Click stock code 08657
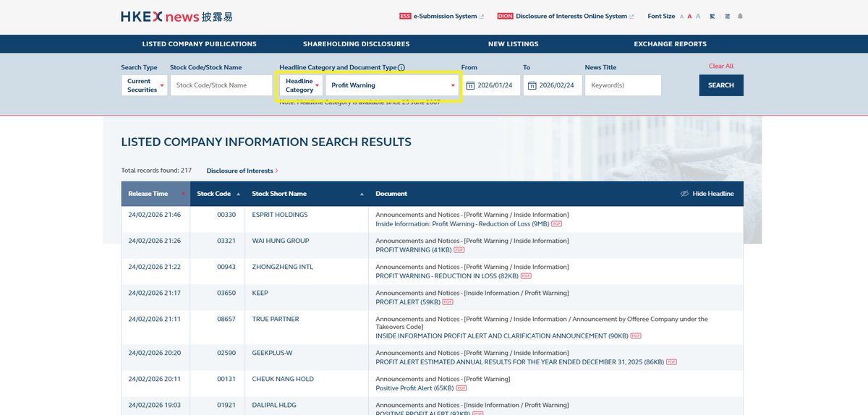 [226, 320]
